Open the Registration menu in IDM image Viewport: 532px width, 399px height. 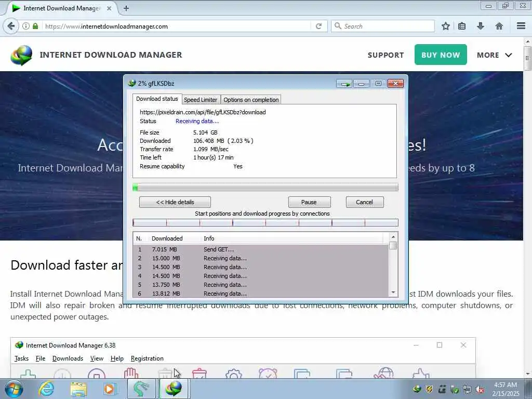[147, 358]
